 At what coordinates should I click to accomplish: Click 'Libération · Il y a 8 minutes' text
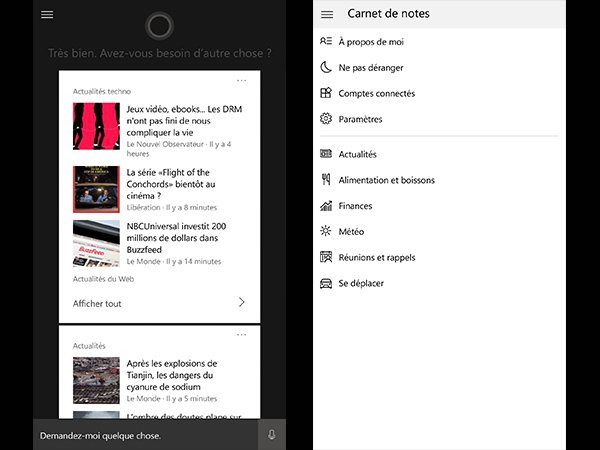point(172,207)
